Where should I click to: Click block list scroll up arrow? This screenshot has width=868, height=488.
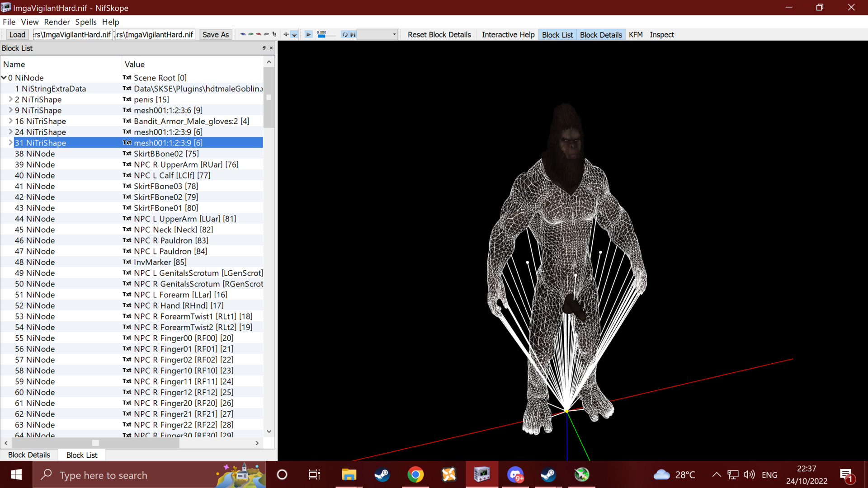click(269, 62)
